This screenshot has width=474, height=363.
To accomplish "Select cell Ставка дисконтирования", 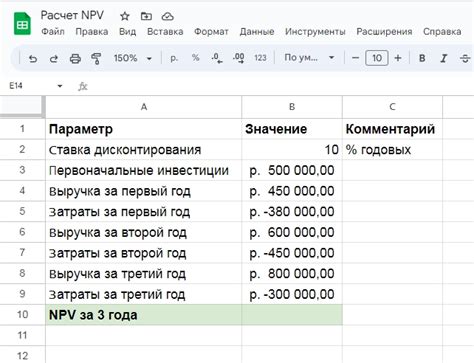I will pos(144,150).
